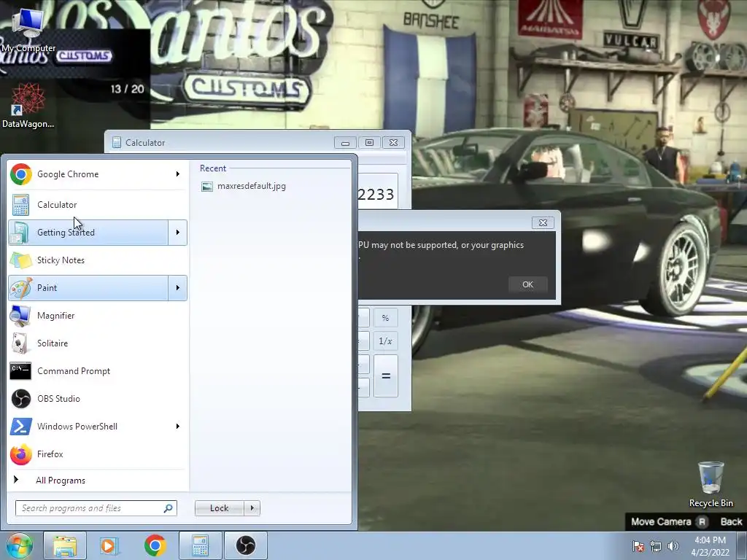Start the Solitaire game
The width and height of the screenshot is (747, 560).
click(x=98, y=343)
